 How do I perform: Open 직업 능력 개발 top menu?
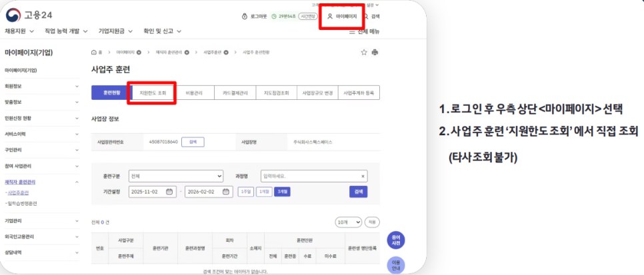pyautogui.click(x=66, y=31)
